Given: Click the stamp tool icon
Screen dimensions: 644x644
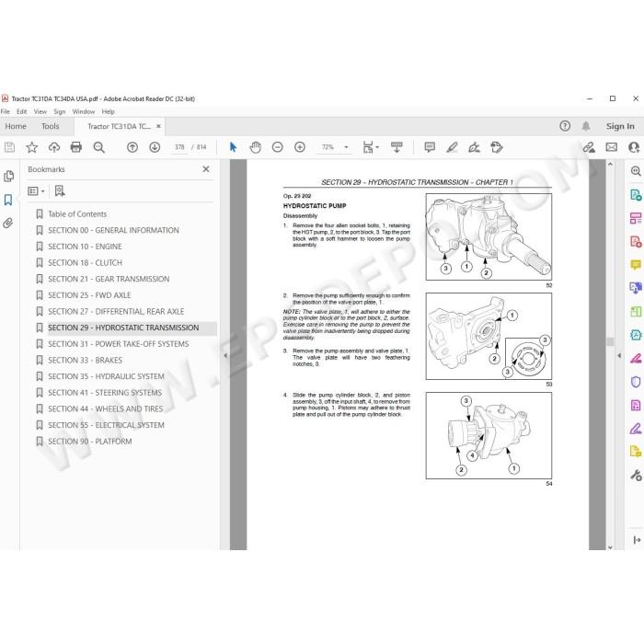Looking at the screenshot, I should click(x=497, y=147).
